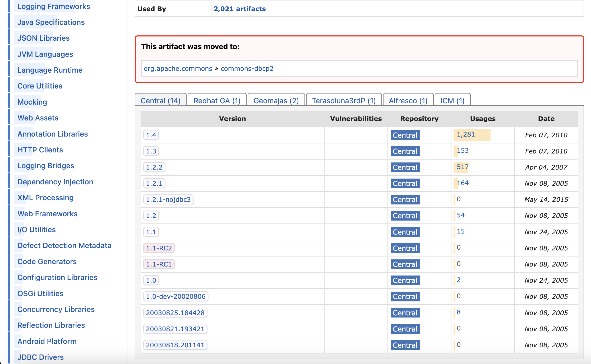591x364 pixels.
Task: Open the JDBC Drivers category
Action: pyautogui.click(x=40, y=357)
